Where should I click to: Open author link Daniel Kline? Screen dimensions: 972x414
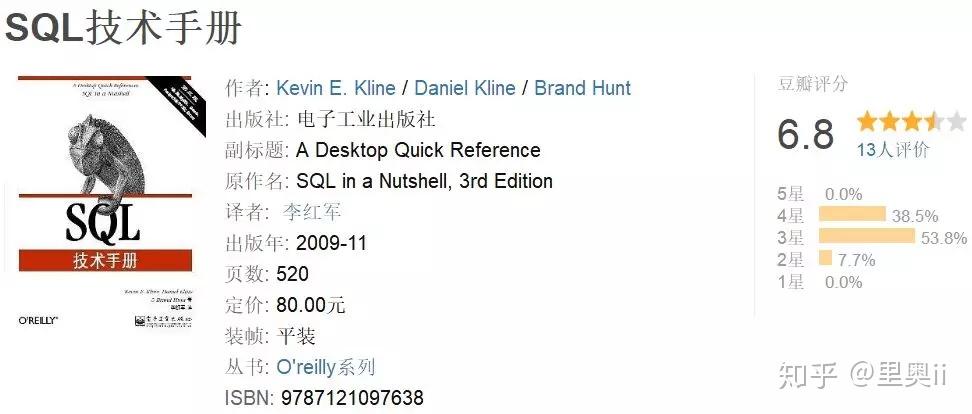tap(465, 88)
